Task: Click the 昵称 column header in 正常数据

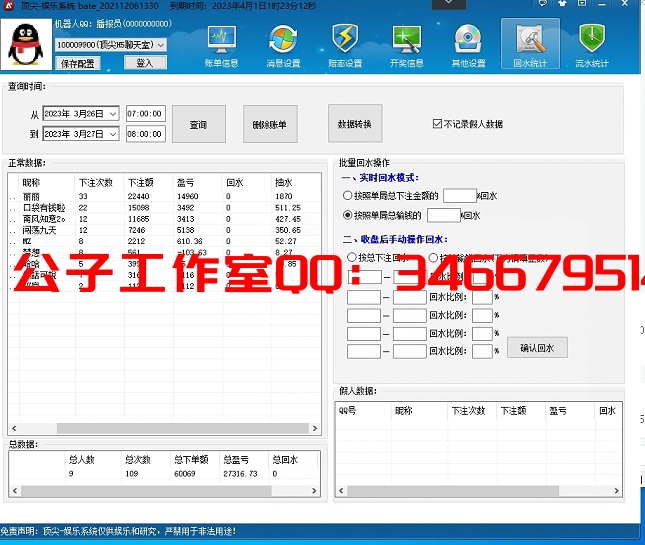Action: pos(47,183)
